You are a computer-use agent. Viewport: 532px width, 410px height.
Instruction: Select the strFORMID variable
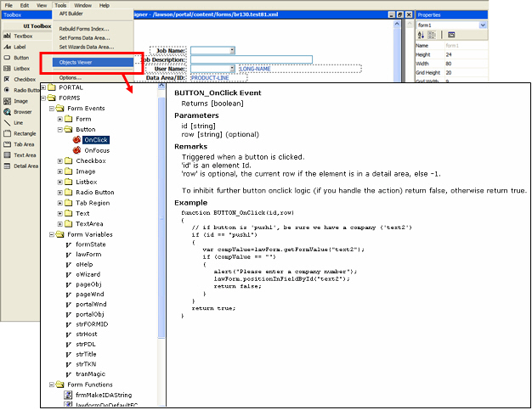point(92,324)
